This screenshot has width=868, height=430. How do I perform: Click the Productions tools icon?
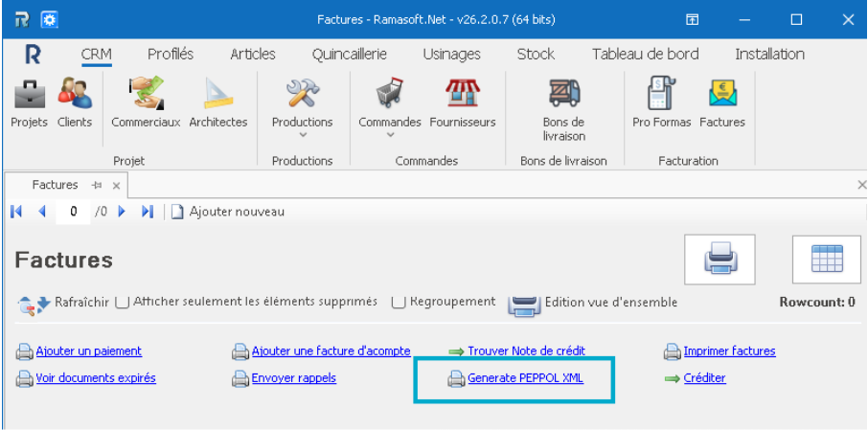302,93
